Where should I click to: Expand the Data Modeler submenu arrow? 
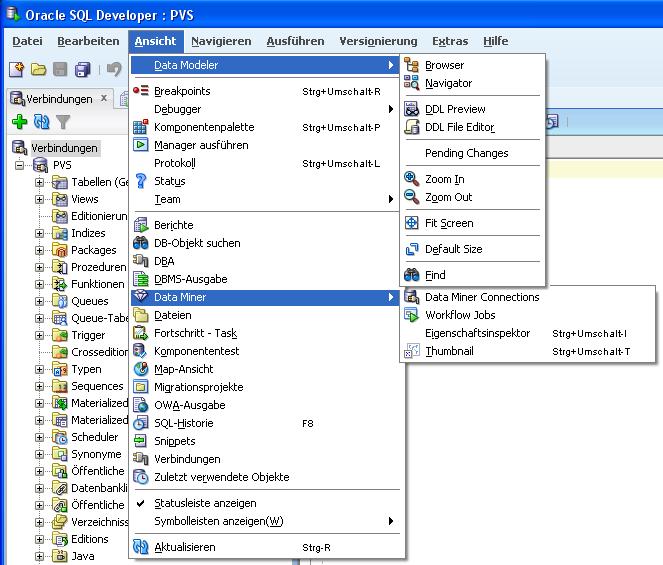(391, 65)
